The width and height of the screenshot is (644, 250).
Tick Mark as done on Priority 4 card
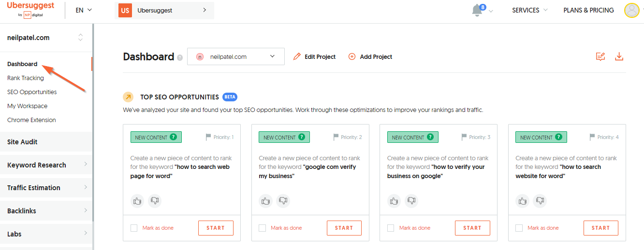pyautogui.click(x=519, y=228)
